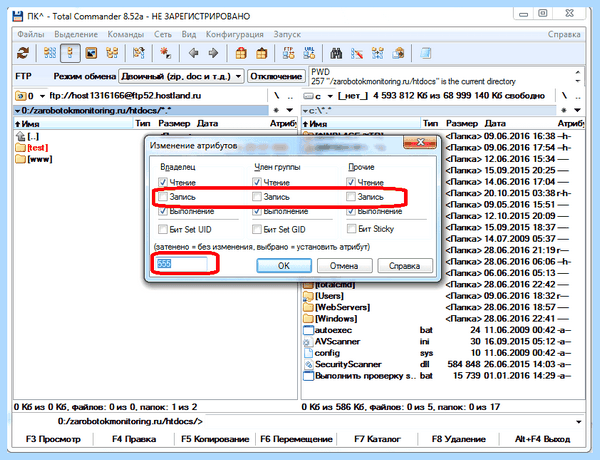Uncheck Прочие Чтение checkbox
600x460 pixels.
click(x=351, y=182)
